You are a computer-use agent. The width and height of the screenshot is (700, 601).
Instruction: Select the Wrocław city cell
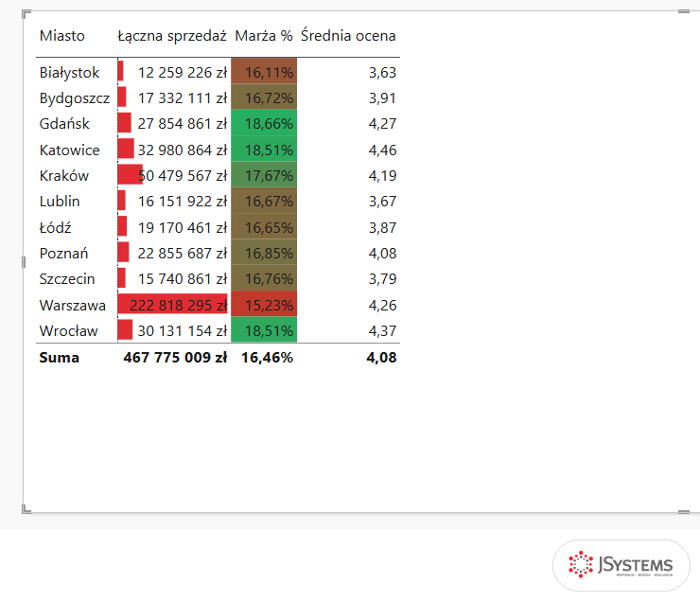(68, 331)
